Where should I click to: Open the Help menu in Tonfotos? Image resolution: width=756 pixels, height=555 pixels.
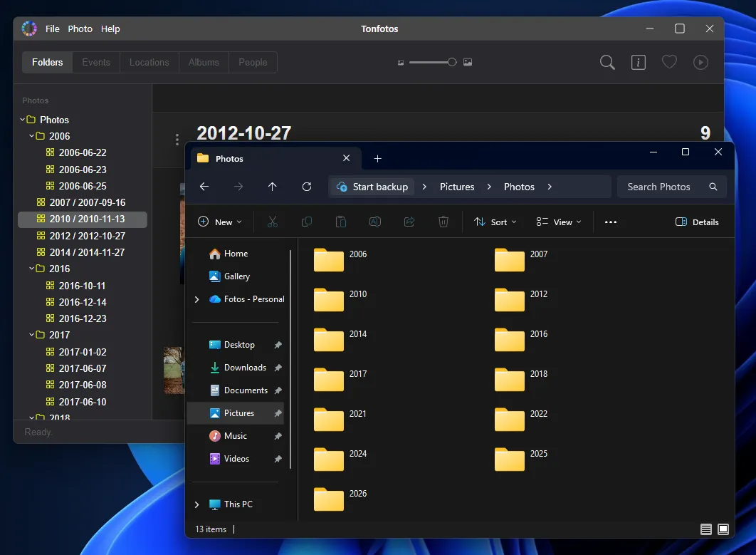110,29
